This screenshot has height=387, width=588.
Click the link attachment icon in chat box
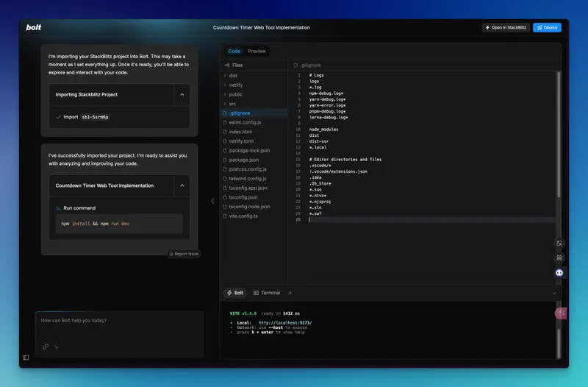pos(46,346)
